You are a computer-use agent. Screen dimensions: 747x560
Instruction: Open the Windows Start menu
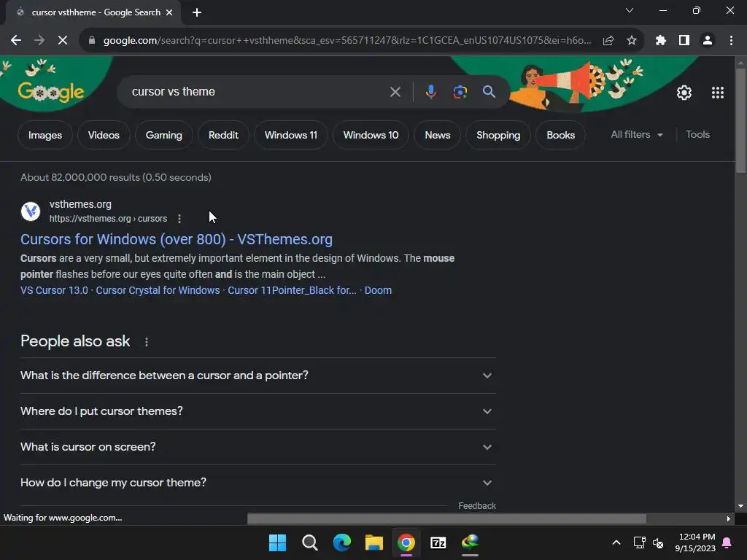[277, 542]
